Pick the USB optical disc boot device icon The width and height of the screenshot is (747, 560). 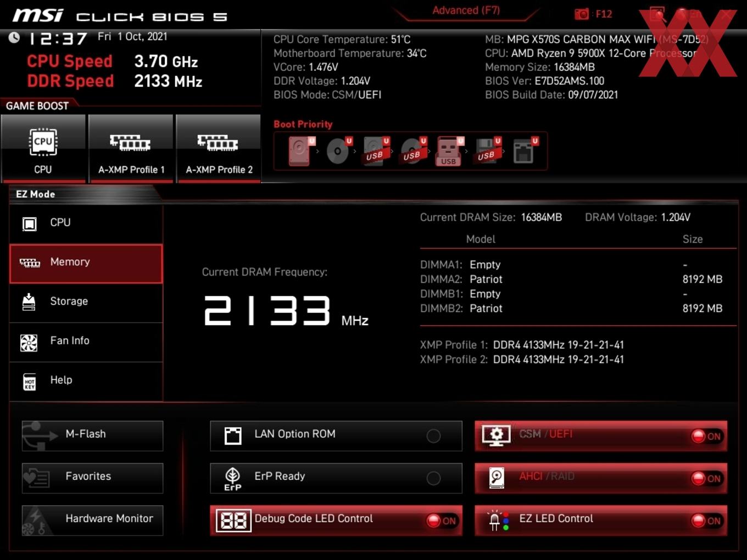[413, 151]
